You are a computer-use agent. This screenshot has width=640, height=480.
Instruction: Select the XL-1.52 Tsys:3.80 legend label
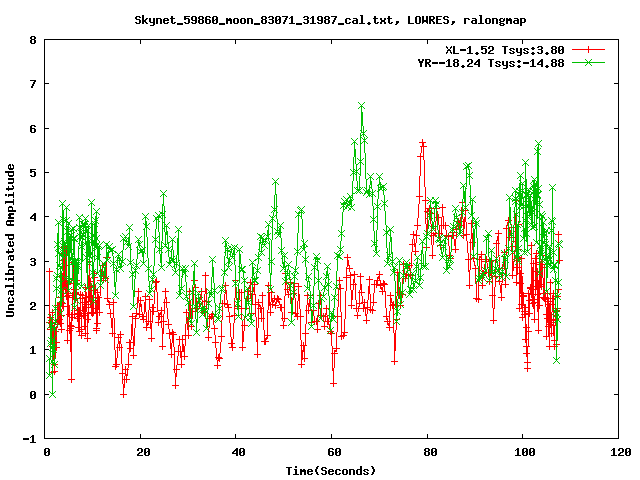505,49
